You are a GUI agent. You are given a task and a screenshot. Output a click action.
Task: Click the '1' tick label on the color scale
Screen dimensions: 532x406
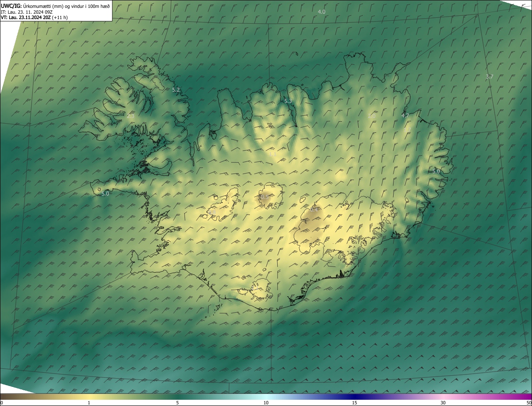coord(89,403)
